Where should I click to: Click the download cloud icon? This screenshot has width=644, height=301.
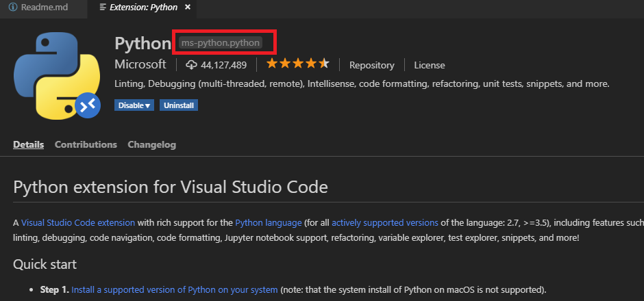[x=191, y=65]
